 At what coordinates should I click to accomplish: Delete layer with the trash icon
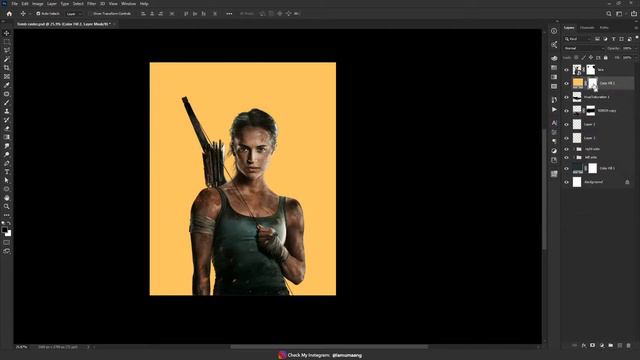coord(629,345)
